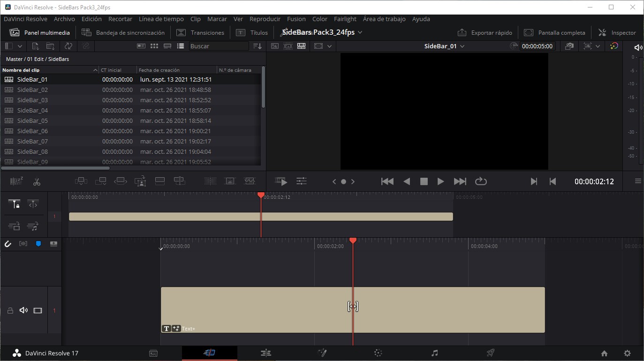The width and height of the screenshot is (644, 361).
Task: Open the Línea de tiempo menu
Action: [x=161, y=19]
